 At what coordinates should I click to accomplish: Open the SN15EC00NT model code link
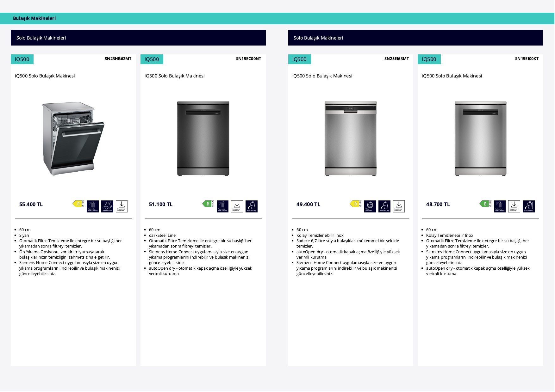coord(248,59)
